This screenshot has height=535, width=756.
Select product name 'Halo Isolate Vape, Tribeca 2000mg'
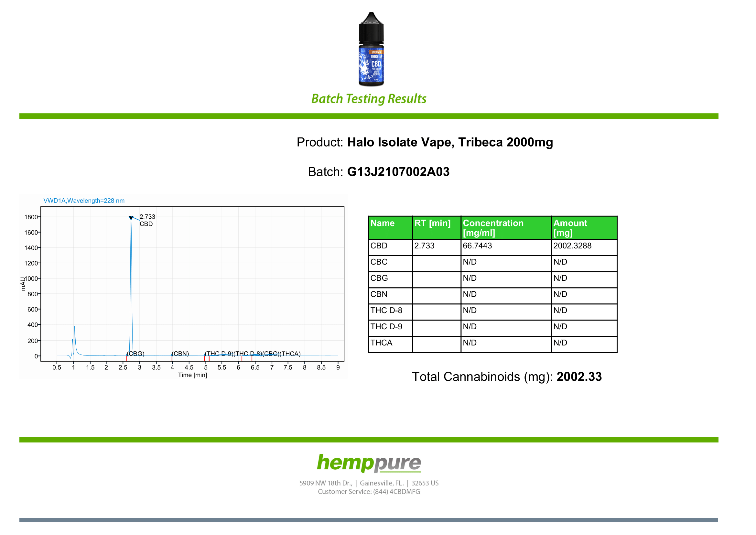coord(450,142)
